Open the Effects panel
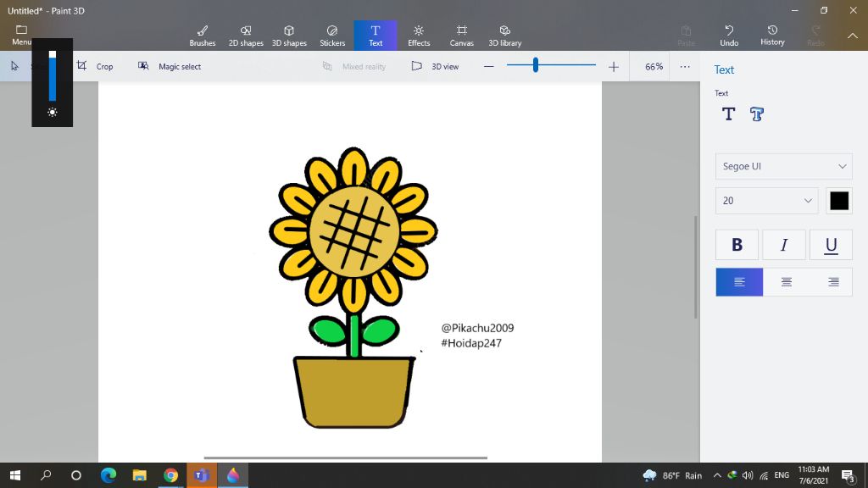 (419, 36)
